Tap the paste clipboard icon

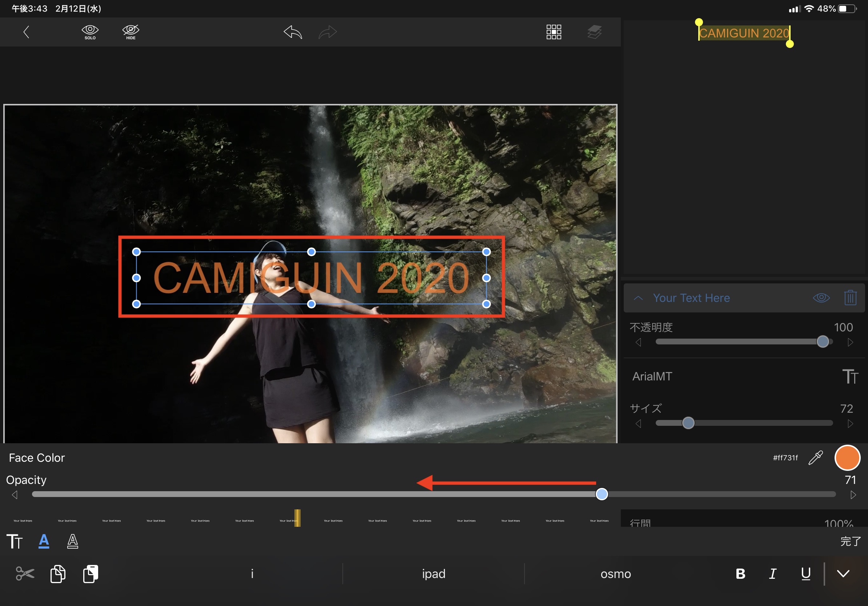point(91,574)
